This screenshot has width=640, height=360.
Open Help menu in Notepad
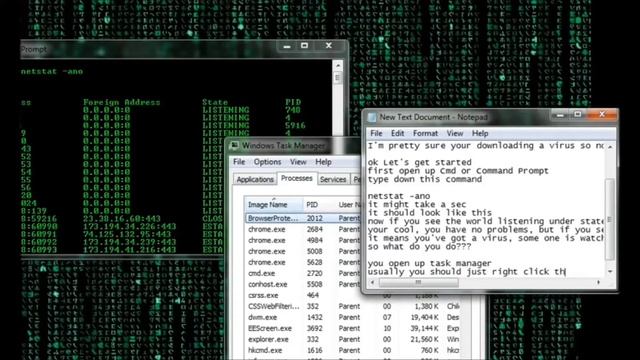point(480,133)
